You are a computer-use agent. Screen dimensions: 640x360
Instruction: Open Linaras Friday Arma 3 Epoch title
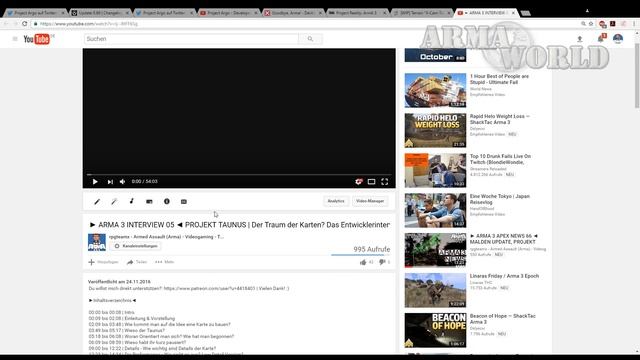(504, 276)
